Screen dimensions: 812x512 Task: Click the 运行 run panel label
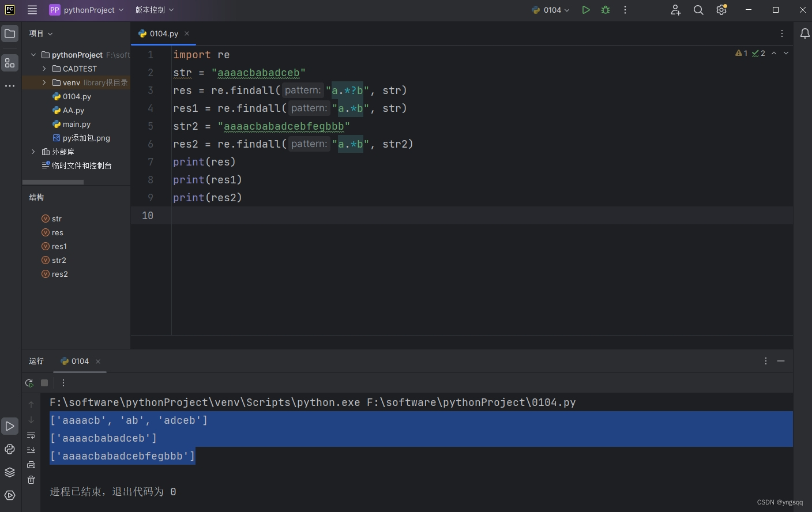pyautogui.click(x=36, y=361)
